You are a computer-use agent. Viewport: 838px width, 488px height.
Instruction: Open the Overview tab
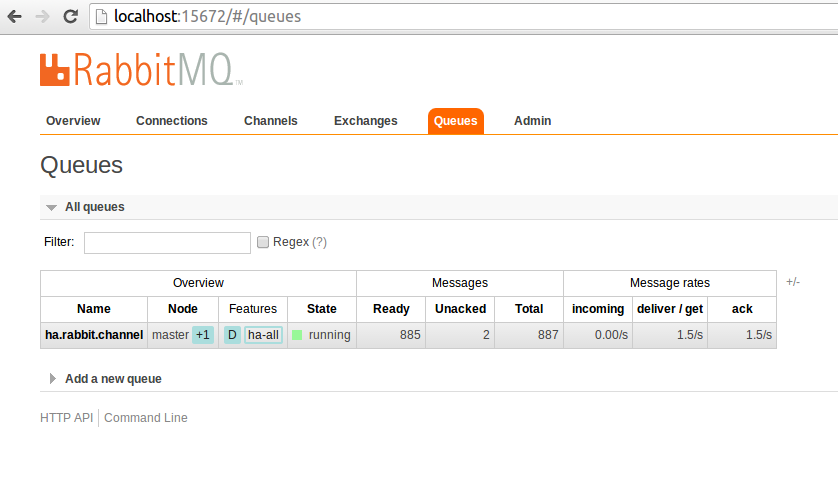73,121
